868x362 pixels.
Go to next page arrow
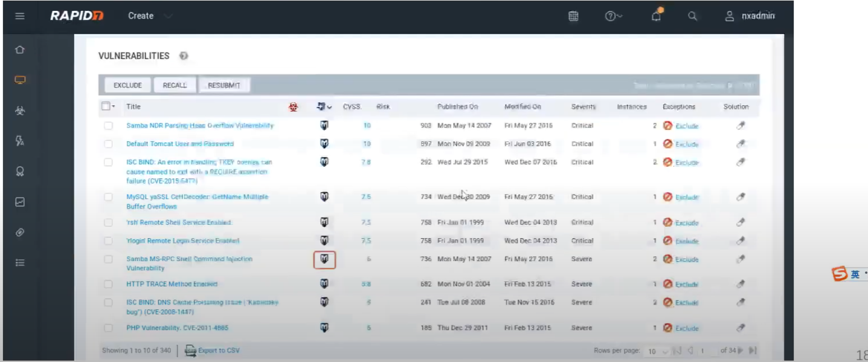pos(741,351)
